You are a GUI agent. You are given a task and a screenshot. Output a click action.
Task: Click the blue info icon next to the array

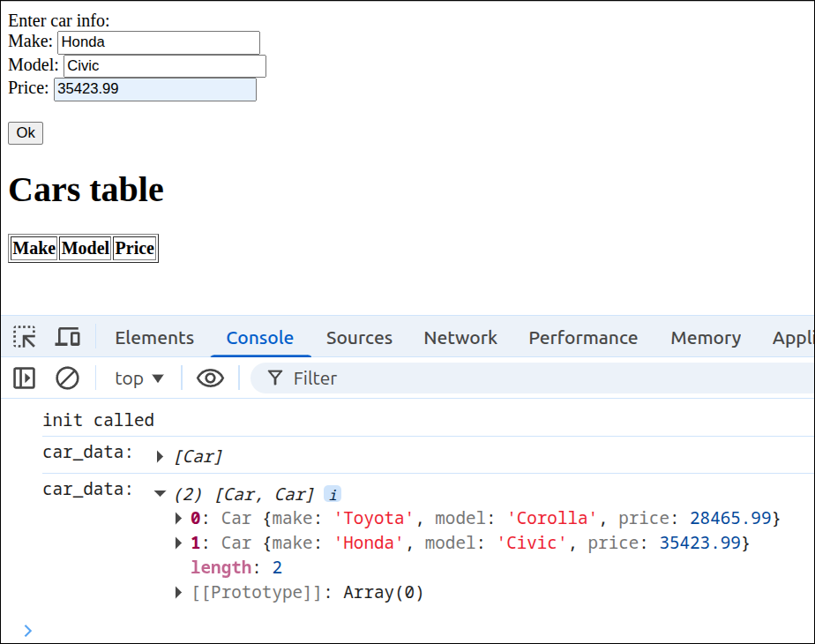coord(333,493)
